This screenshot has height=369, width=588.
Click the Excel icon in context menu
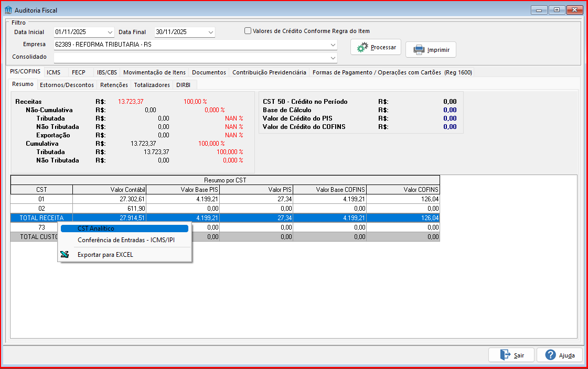click(65, 254)
